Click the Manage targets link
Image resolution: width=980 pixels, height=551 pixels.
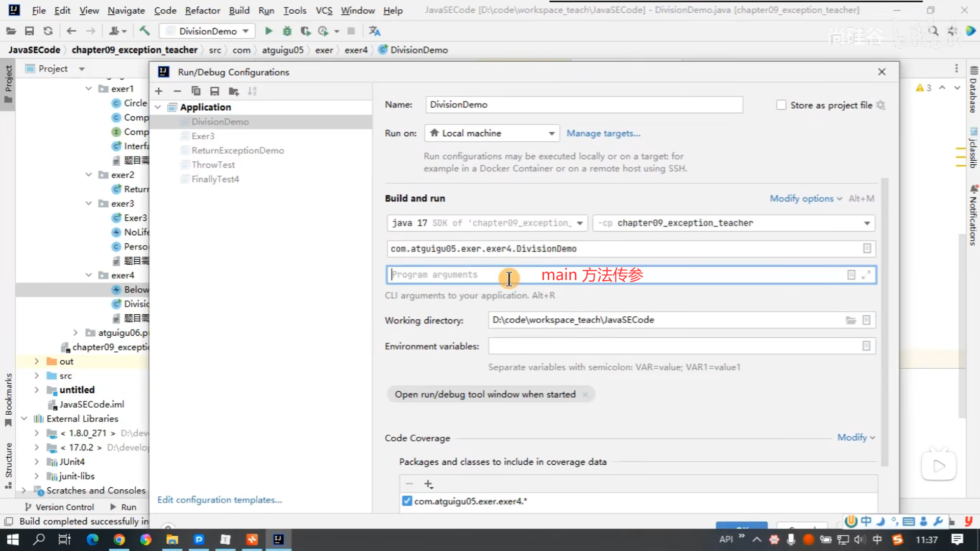point(603,133)
